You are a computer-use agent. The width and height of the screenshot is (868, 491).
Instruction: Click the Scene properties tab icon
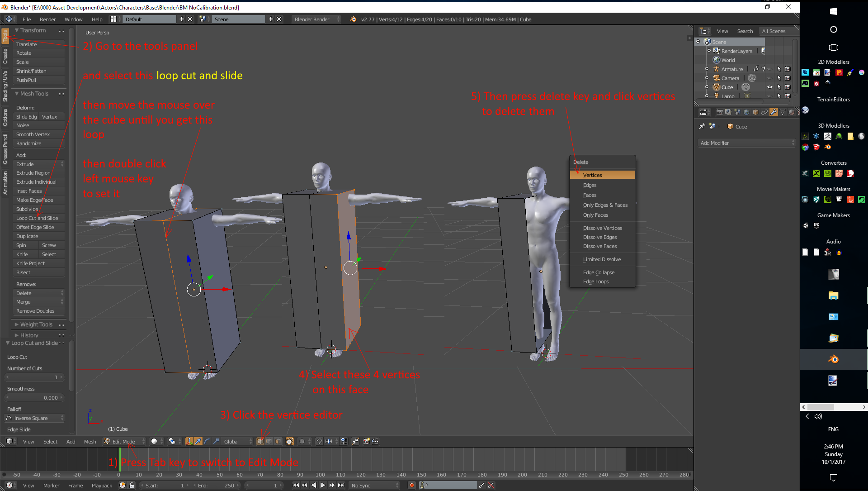click(737, 112)
